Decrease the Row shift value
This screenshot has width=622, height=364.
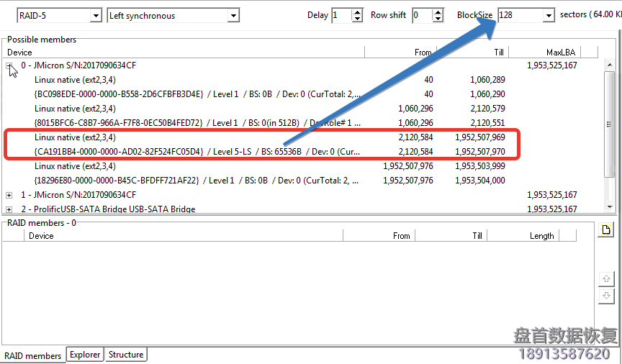tap(438, 19)
